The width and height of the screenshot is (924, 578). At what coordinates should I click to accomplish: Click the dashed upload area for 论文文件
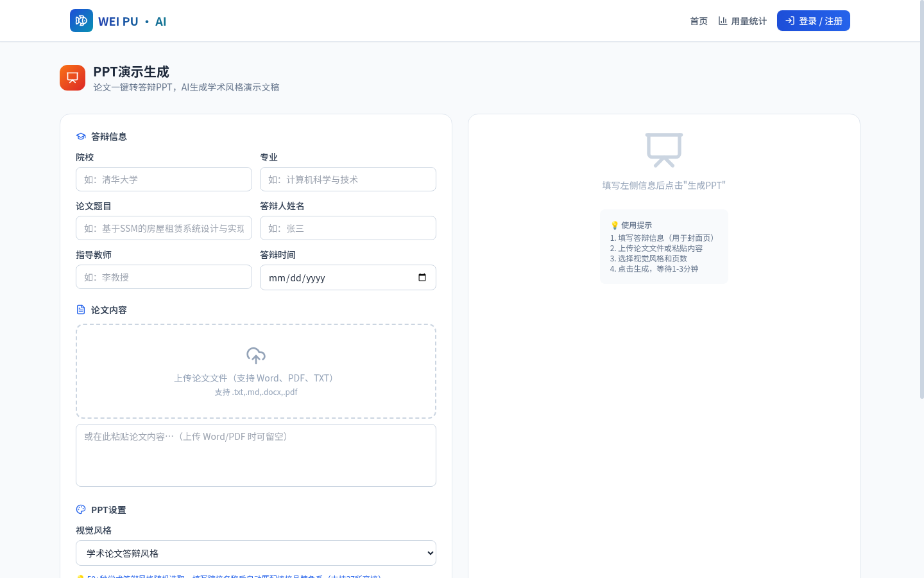point(256,371)
